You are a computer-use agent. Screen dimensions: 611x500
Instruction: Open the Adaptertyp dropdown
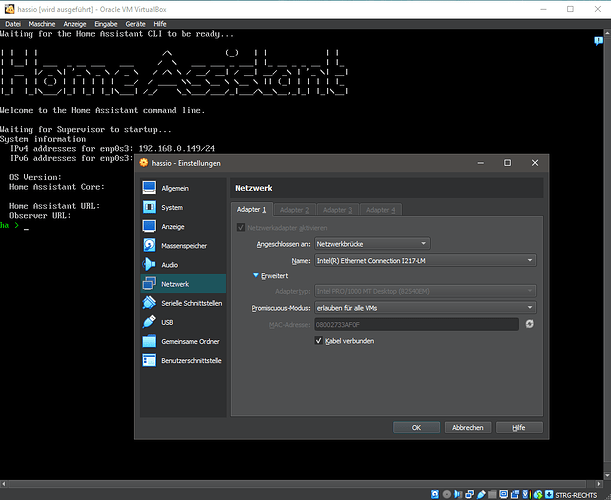click(425, 291)
